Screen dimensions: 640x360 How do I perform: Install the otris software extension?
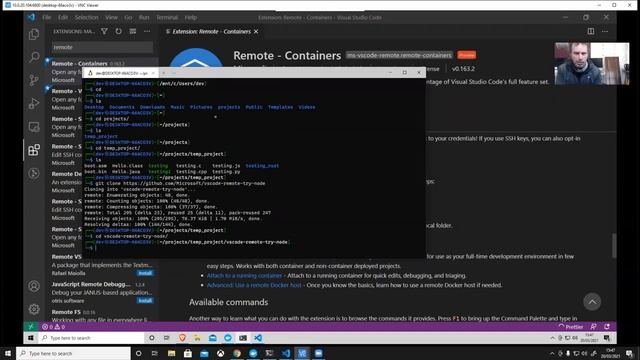[145, 301]
